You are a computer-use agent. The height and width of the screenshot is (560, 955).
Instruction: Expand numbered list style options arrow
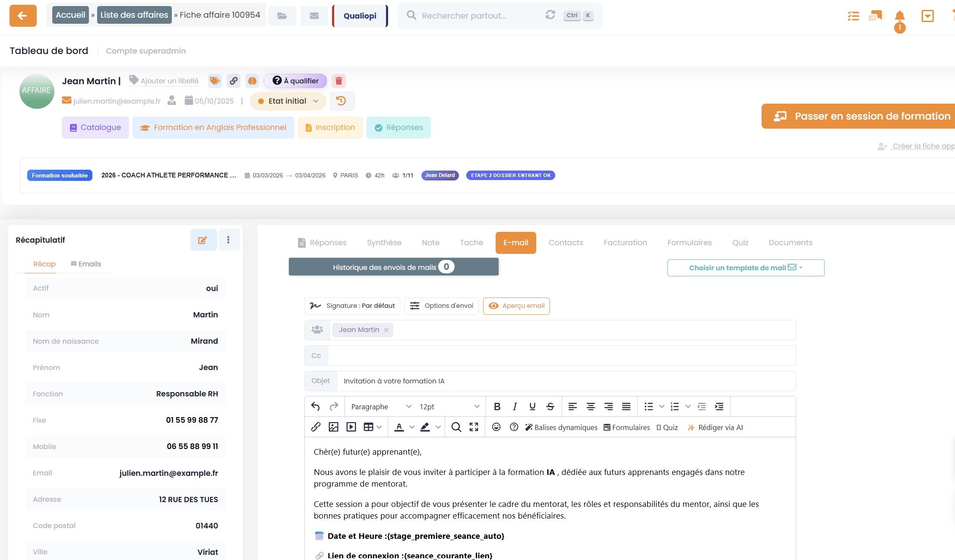tap(688, 407)
